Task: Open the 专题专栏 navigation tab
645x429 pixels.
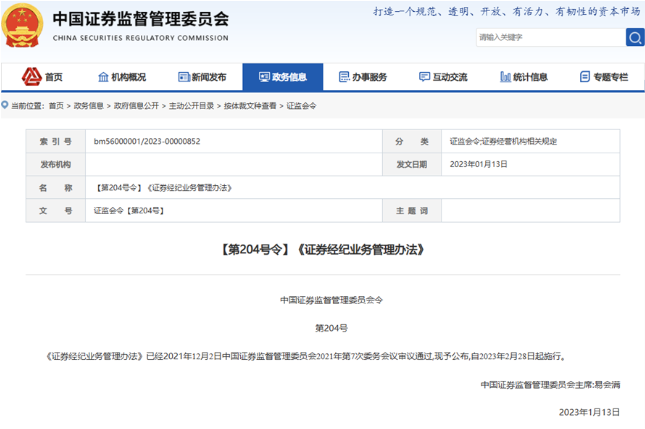Action: coord(604,77)
